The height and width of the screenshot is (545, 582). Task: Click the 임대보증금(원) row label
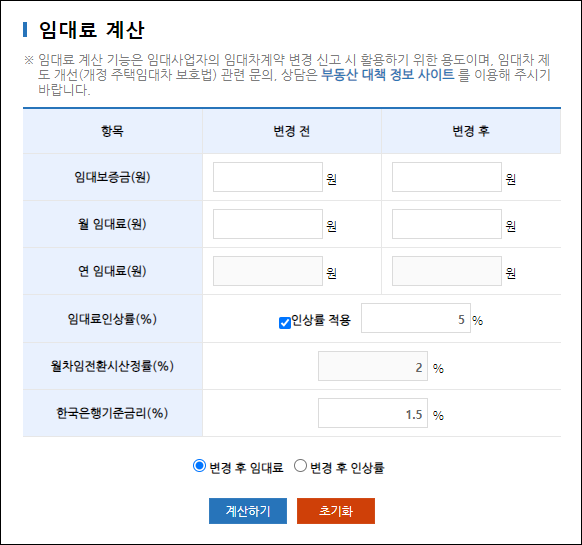pos(112,177)
